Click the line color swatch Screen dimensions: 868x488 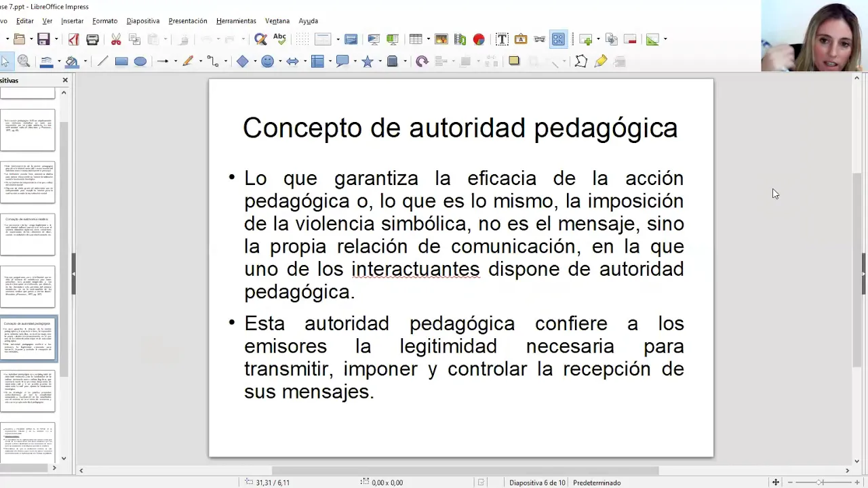[x=47, y=62]
